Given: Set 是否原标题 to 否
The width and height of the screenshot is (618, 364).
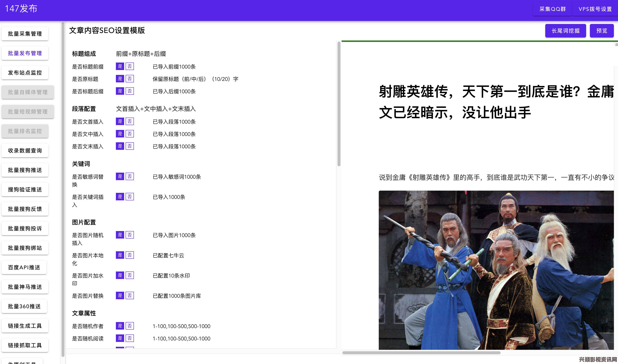Looking at the screenshot, I should pyautogui.click(x=130, y=79).
